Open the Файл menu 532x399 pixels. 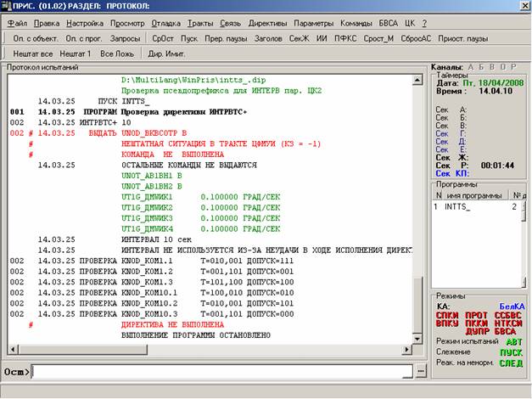tap(17, 24)
